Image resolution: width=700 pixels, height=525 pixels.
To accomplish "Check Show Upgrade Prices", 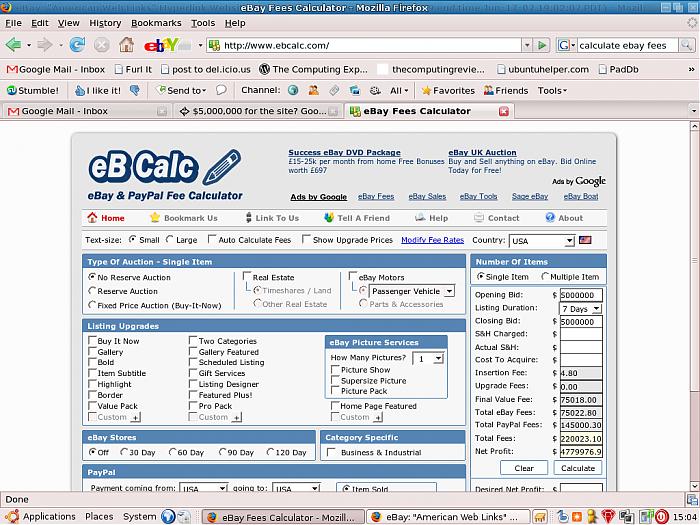I will (x=306, y=239).
